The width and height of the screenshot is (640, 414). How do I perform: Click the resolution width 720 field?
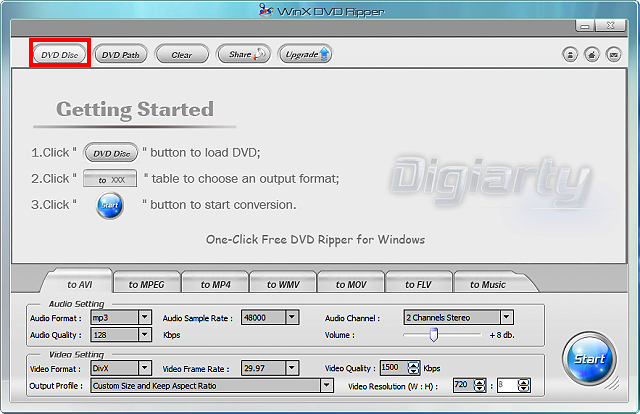pyautogui.click(x=464, y=385)
